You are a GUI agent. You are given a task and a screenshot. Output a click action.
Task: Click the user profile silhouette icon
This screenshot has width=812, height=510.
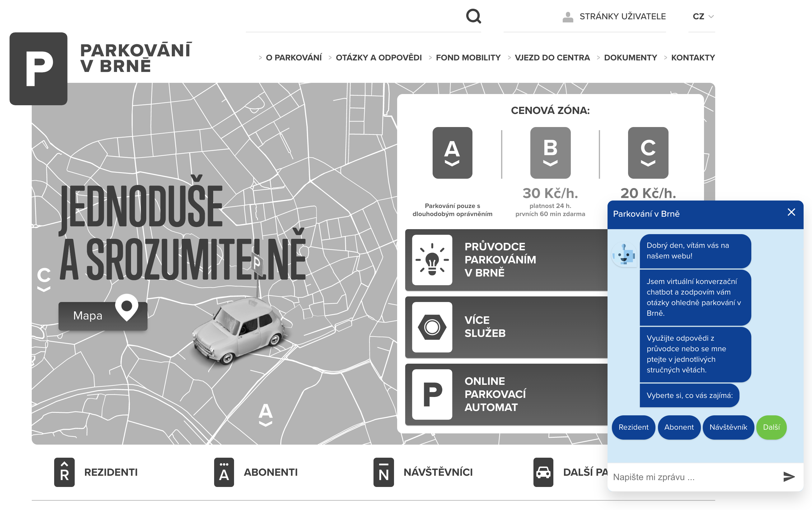click(568, 17)
